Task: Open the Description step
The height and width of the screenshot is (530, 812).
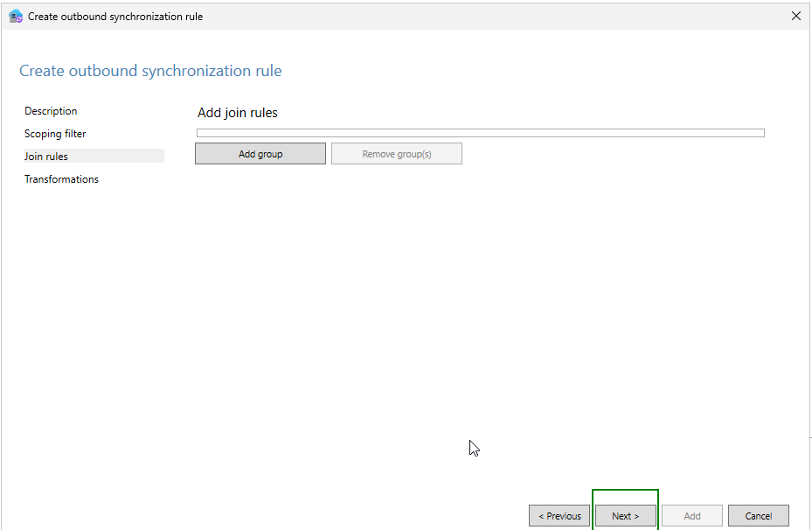Action: (x=51, y=111)
